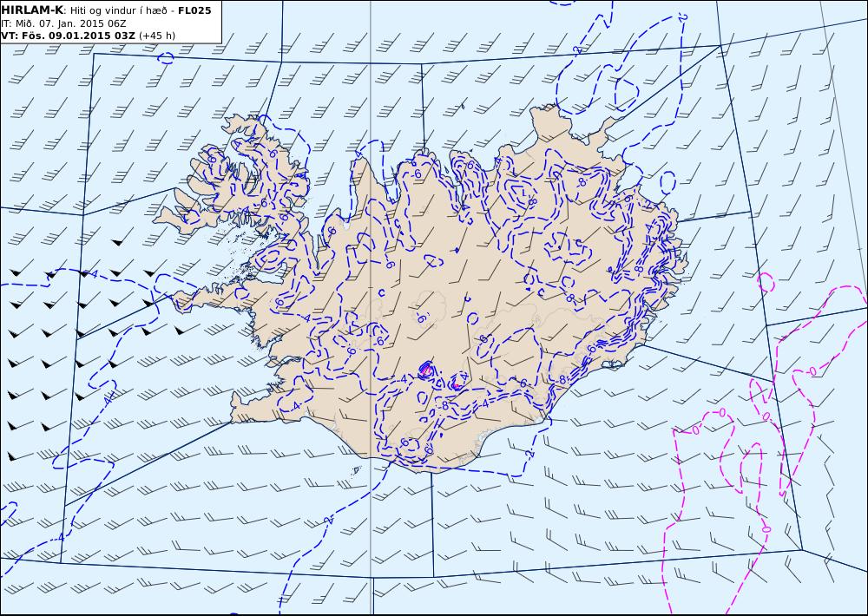The image size is (868, 616).
Task: Click the FL025 flight level label
Action: [194, 10]
